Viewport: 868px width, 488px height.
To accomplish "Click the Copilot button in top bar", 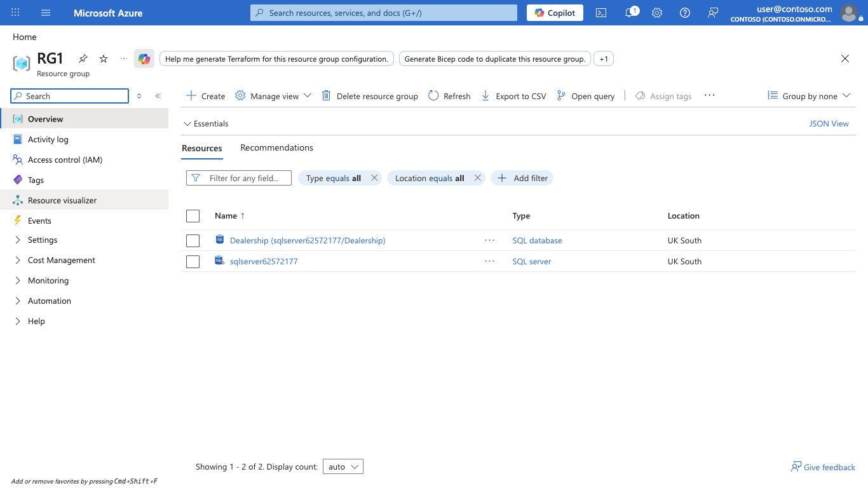I will coord(555,13).
